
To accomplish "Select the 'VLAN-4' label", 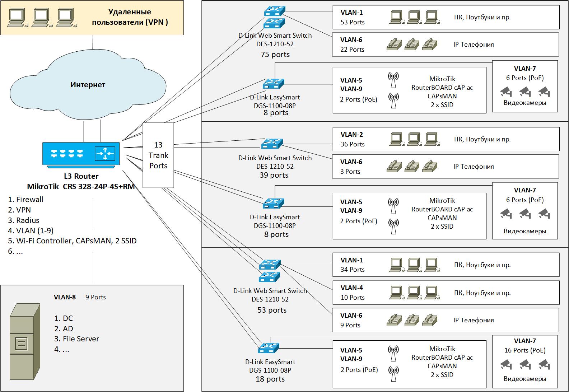I will (x=352, y=288).
